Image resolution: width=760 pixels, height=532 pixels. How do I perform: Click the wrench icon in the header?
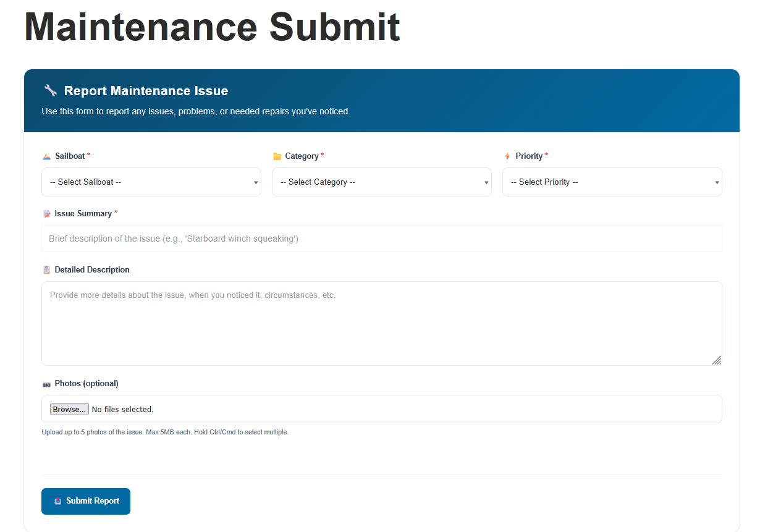(x=51, y=90)
